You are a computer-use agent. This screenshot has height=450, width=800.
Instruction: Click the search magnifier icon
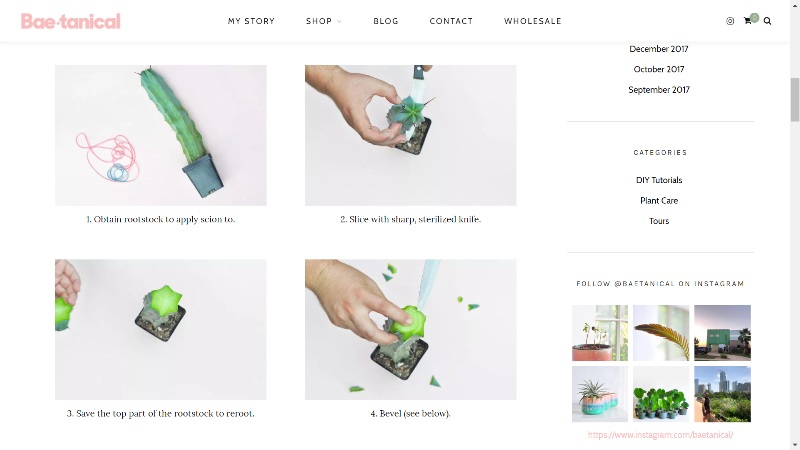tap(767, 21)
